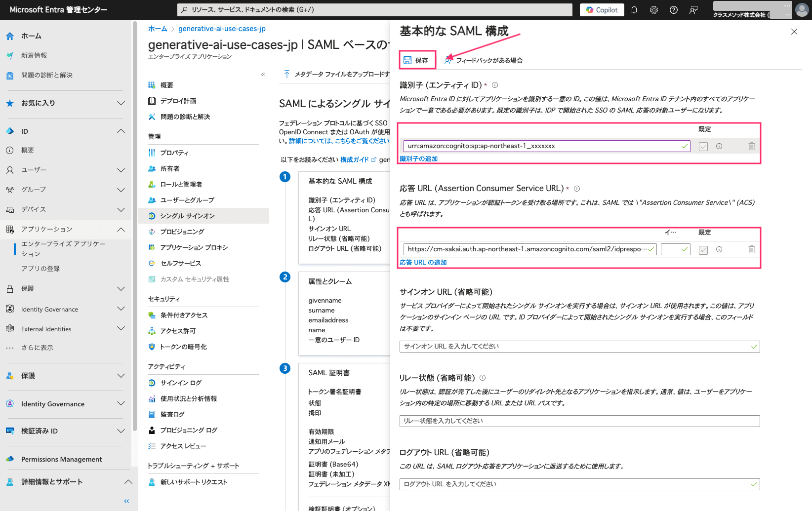Screen dimensions: 812x511
Task: Open Permissions Management
Action: tap(62, 459)
